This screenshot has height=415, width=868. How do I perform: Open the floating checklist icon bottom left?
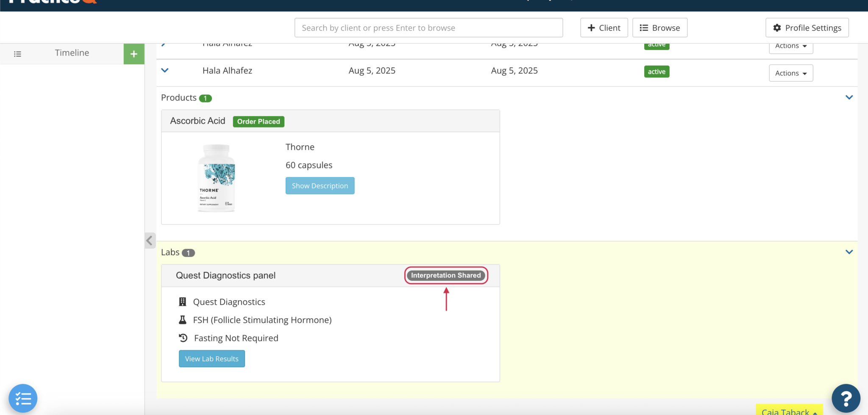pyautogui.click(x=23, y=398)
